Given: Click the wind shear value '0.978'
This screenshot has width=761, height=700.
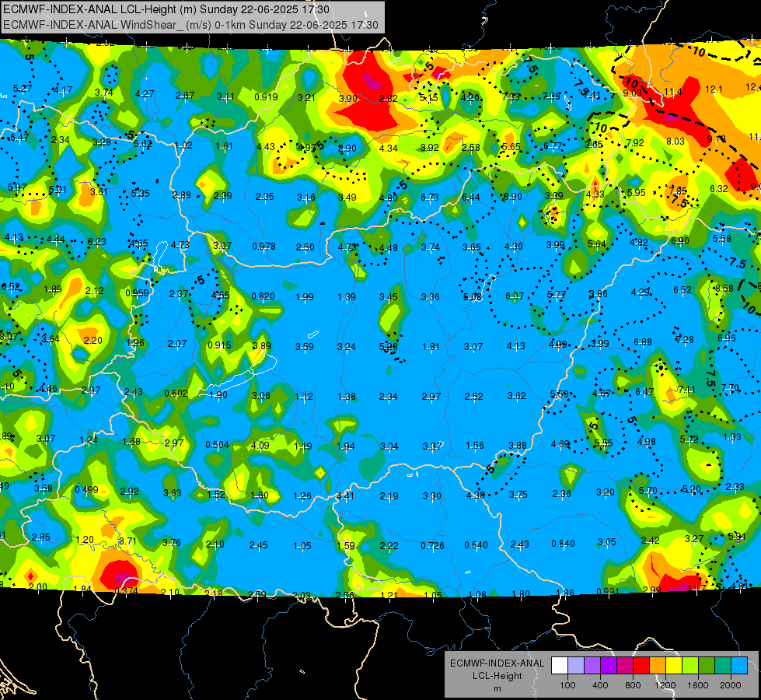Looking at the screenshot, I should click(x=264, y=247).
